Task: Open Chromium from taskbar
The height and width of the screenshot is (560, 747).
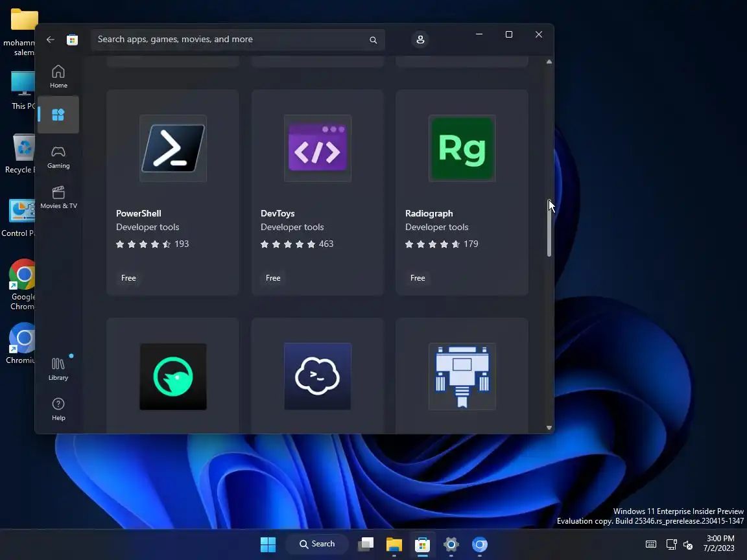Action: (480, 544)
